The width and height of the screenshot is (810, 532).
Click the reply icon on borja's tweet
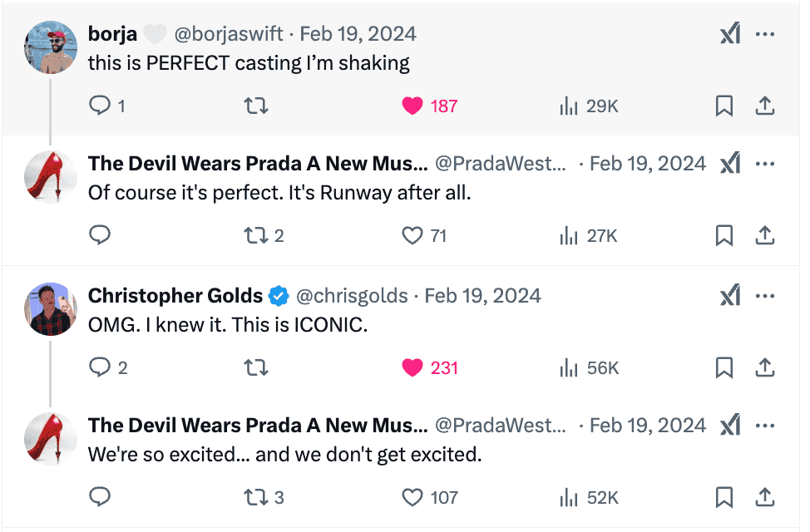click(x=100, y=106)
